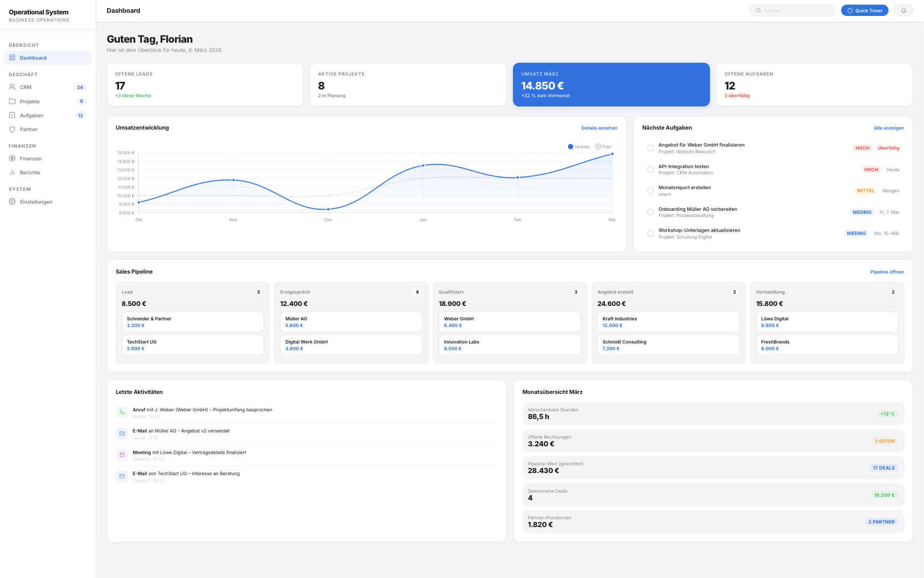Open Berichte from the sidebar
924x578 pixels.
tap(30, 172)
